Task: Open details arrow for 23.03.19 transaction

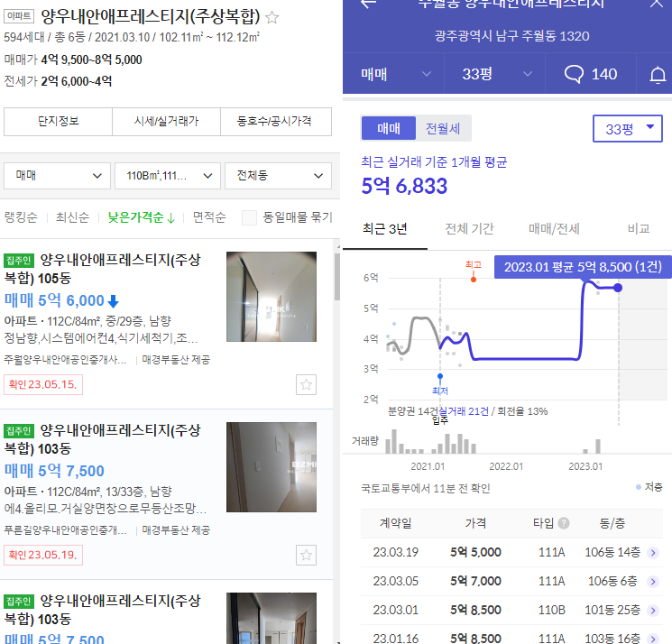Action: click(653, 553)
